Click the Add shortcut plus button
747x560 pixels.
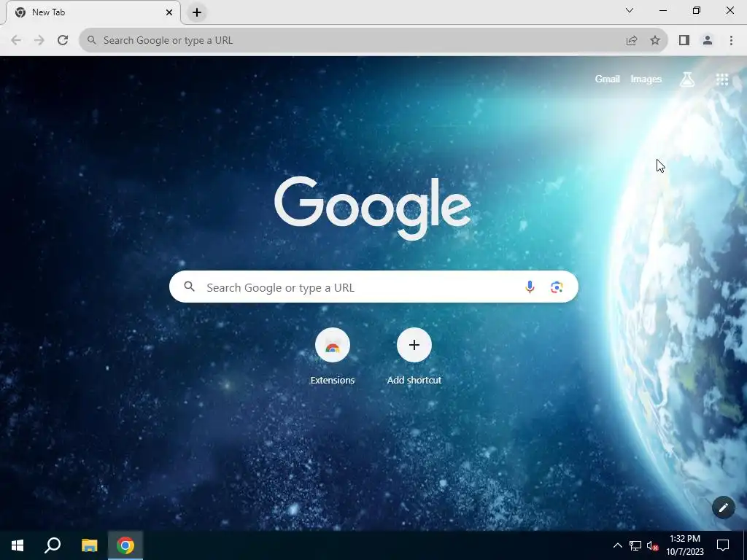coord(414,345)
